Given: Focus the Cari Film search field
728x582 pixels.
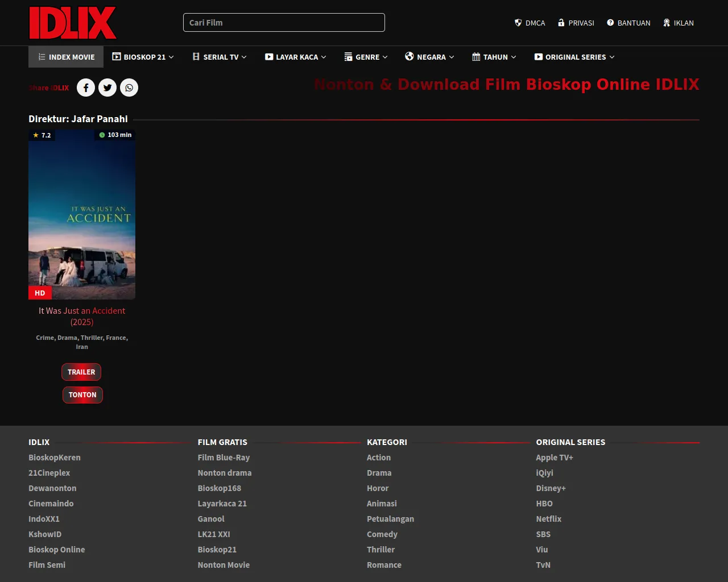Looking at the screenshot, I should (284, 23).
